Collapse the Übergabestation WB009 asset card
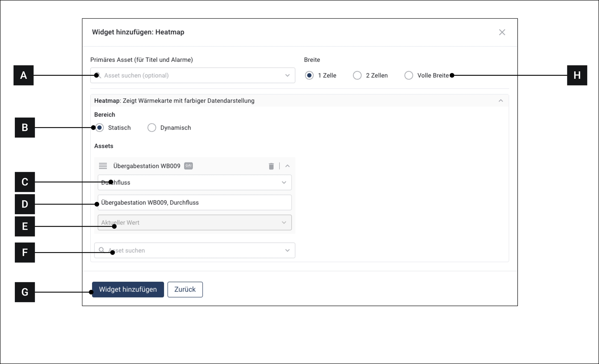 (287, 166)
